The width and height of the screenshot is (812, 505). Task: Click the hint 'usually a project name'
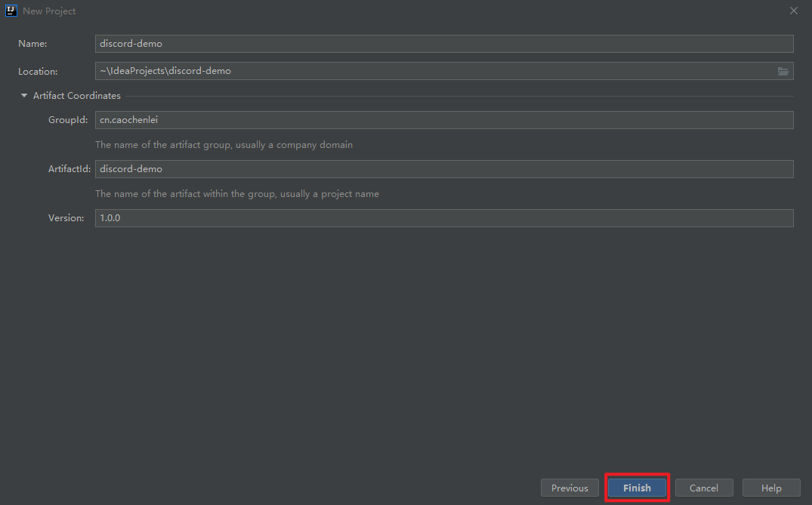click(329, 194)
